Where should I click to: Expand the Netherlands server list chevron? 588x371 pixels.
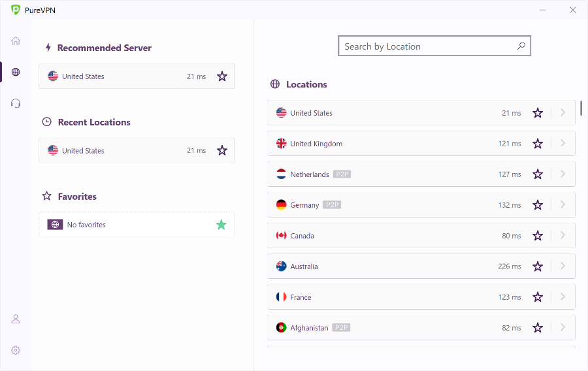pos(563,174)
